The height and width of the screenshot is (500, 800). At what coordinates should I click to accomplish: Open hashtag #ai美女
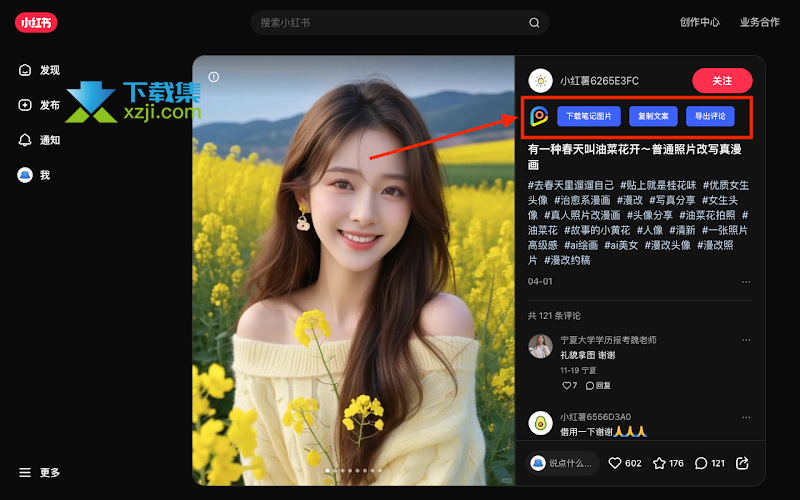(x=621, y=245)
